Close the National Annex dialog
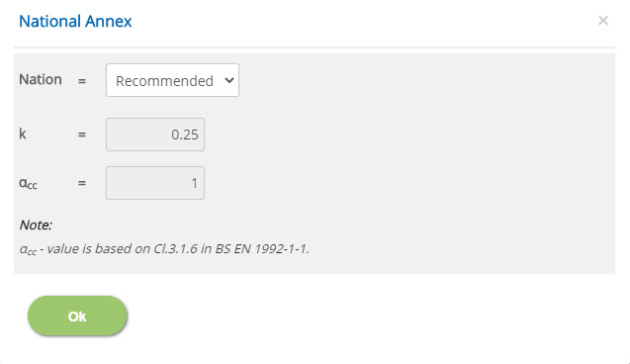 pyautogui.click(x=602, y=21)
